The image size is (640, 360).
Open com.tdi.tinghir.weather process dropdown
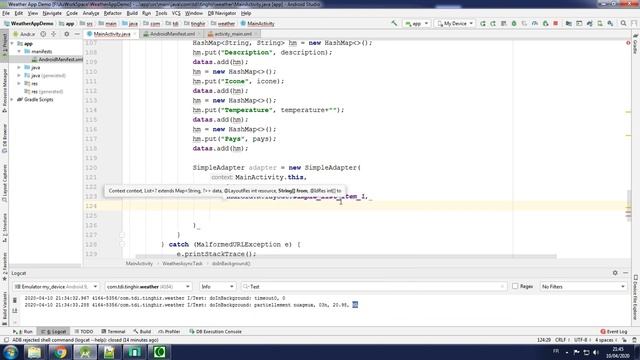148,287
